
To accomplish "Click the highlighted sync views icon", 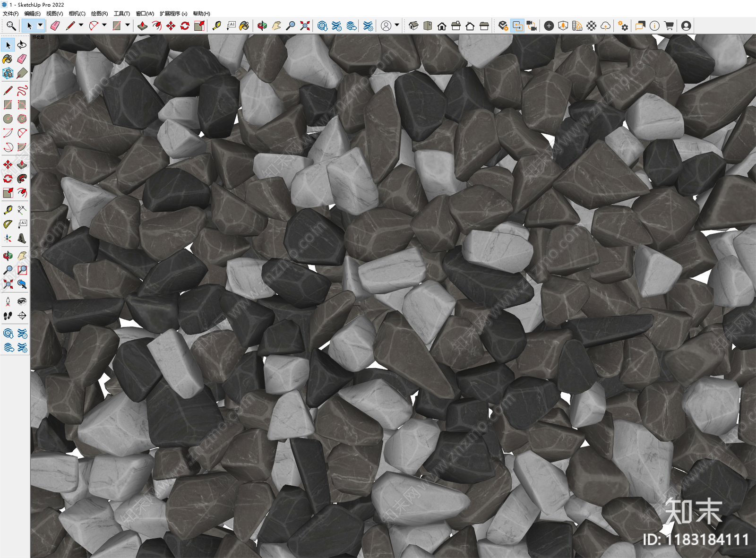I will point(517,26).
